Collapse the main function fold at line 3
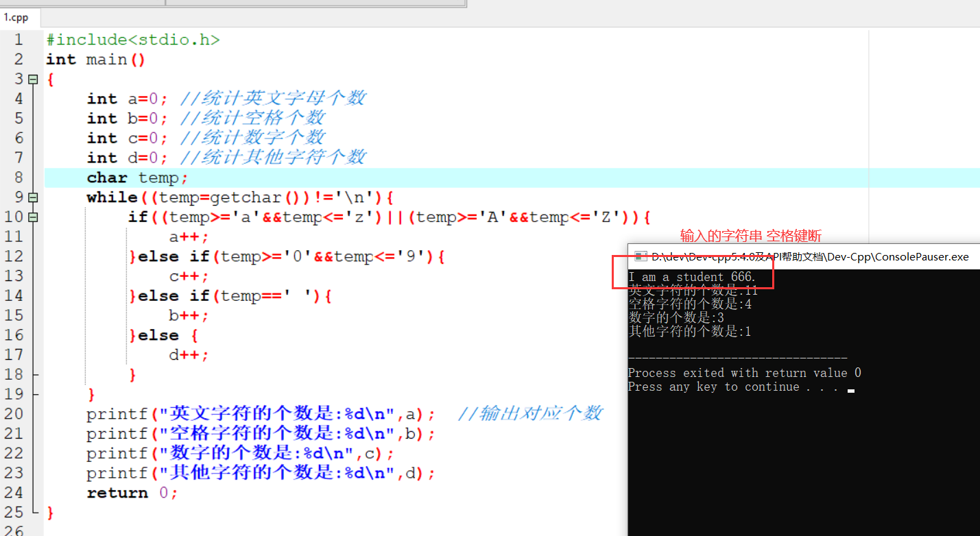The height and width of the screenshot is (536, 980). click(33, 80)
